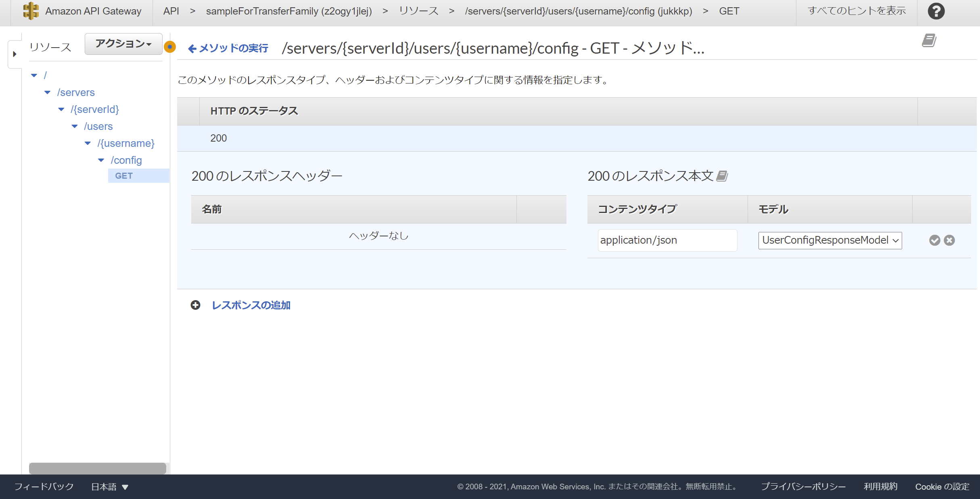Select GET under /config in the tree

click(124, 175)
